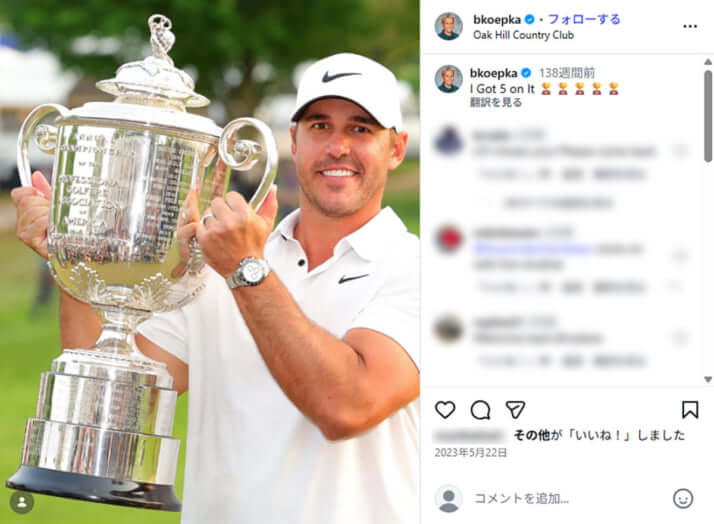714x524 pixels.
Task: Share post using paper plane icon
Action: coord(515,409)
